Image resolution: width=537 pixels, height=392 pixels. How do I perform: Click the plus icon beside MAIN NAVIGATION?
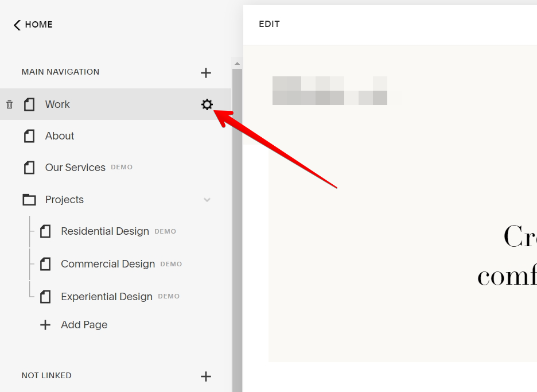(x=206, y=73)
